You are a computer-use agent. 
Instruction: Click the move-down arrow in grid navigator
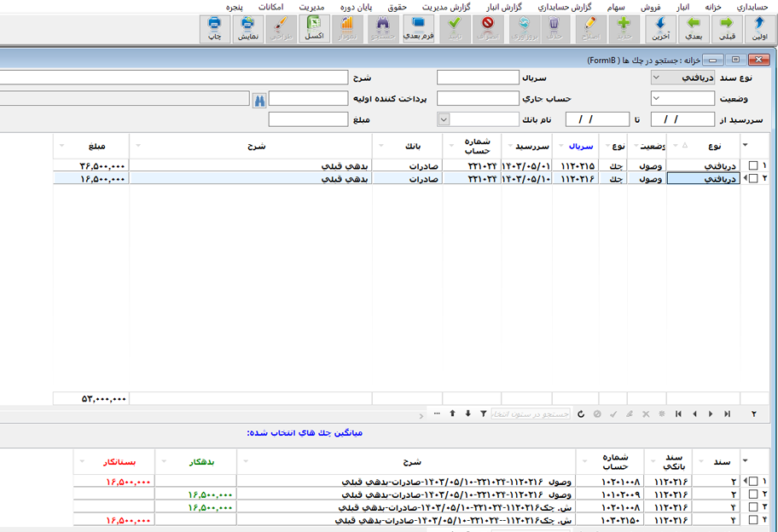coord(467,413)
